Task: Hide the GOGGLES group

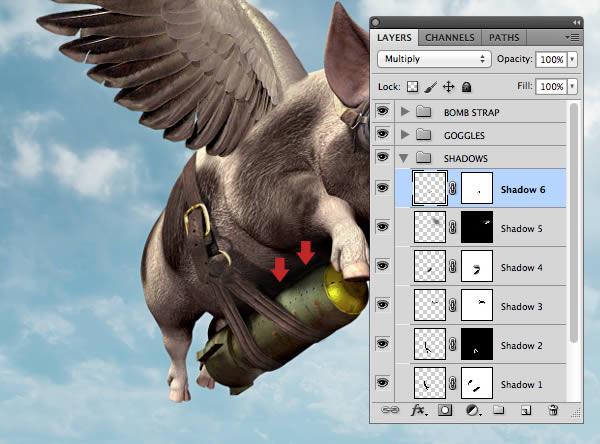Action: 382,134
